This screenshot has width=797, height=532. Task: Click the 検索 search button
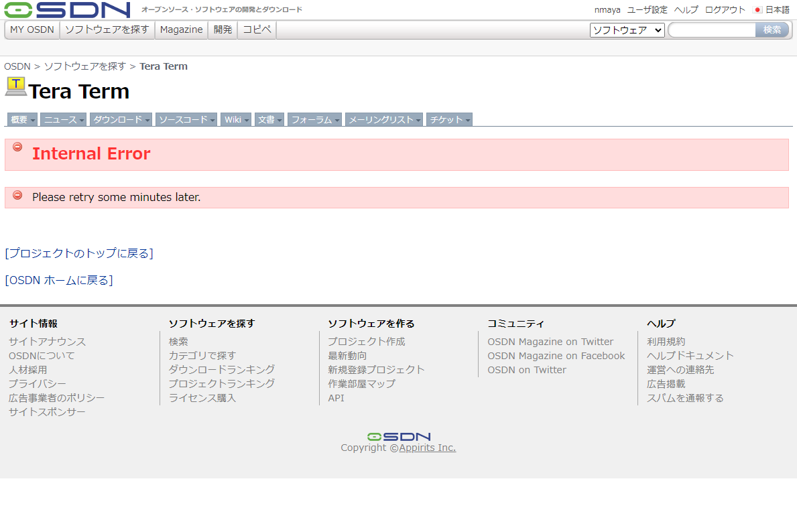tap(772, 30)
